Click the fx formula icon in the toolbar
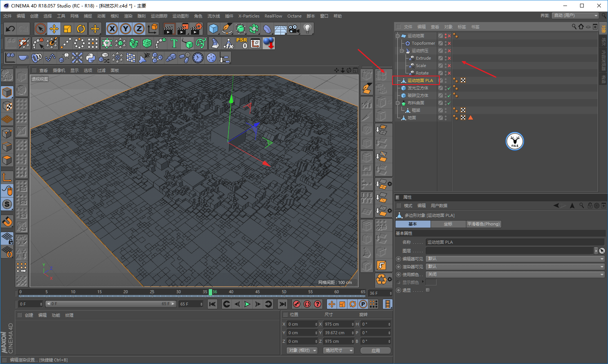 (x=229, y=43)
